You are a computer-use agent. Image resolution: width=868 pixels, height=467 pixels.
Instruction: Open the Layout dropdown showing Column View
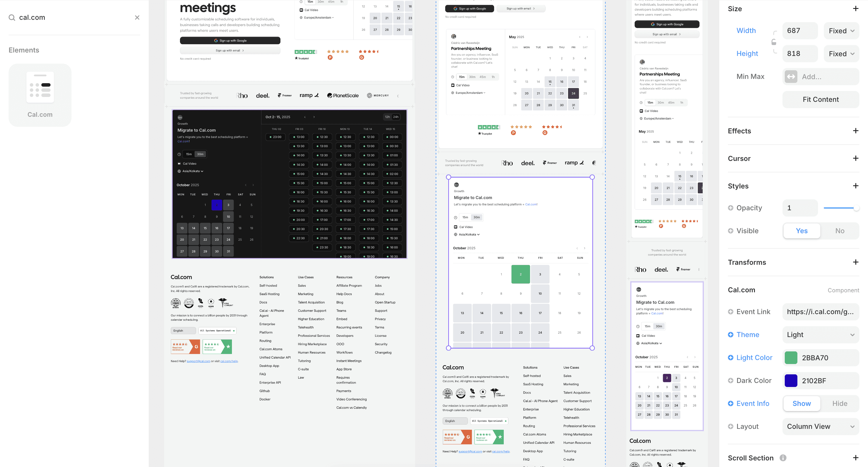[820, 426]
